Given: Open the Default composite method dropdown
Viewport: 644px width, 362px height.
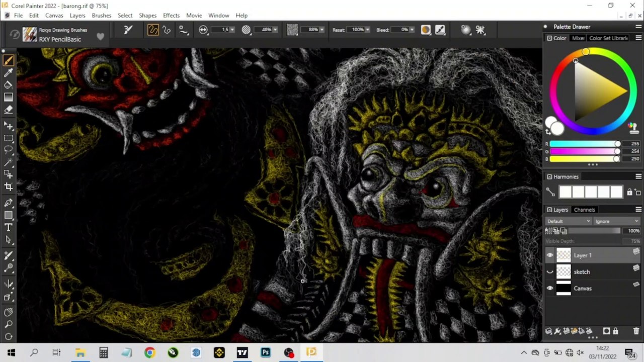Looking at the screenshot, I should (569, 221).
